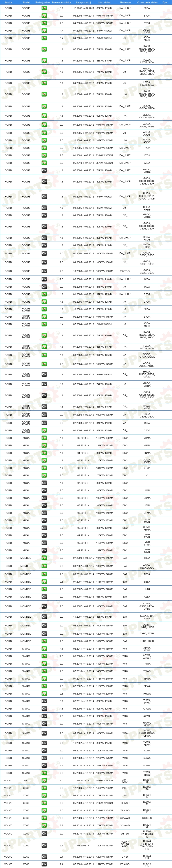Select the 'SEBA' engine code cell
This screenshot has width=172, height=868.
click(x=147, y=582)
